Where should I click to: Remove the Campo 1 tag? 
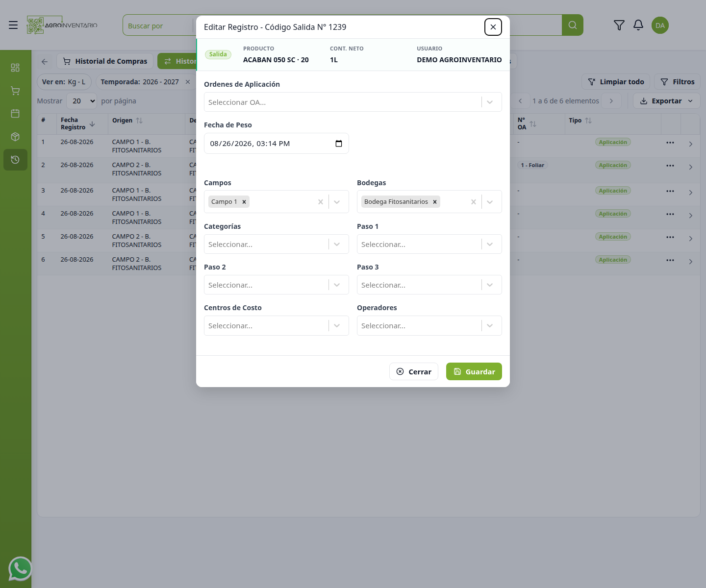244,202
